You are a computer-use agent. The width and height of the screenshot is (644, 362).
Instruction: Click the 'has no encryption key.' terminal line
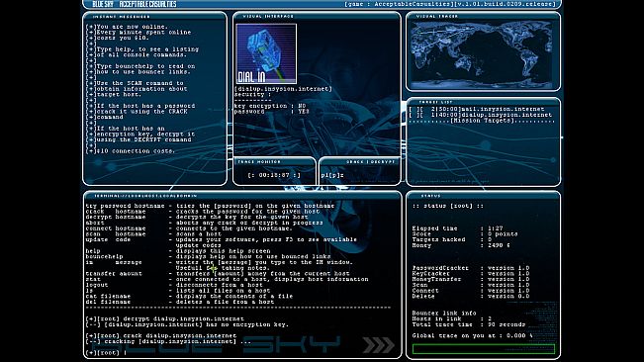click(x=187, y=324)
